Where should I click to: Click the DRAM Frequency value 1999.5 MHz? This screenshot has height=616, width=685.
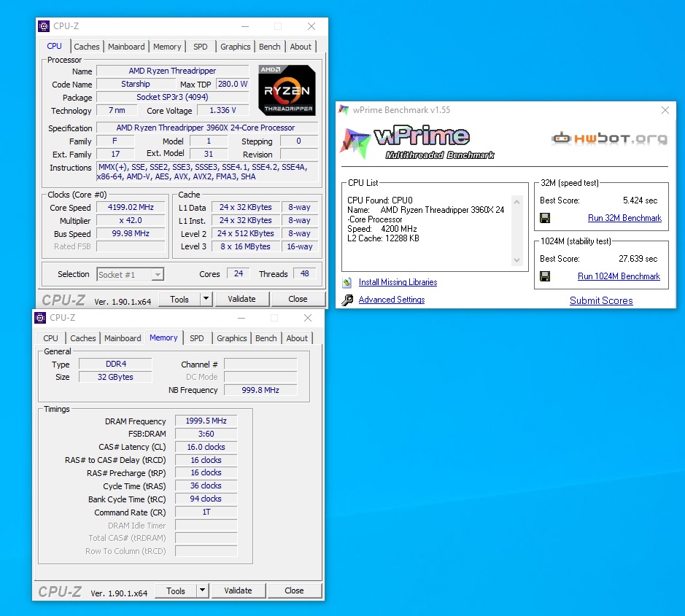pyautogui.click(x=206, y=421)
